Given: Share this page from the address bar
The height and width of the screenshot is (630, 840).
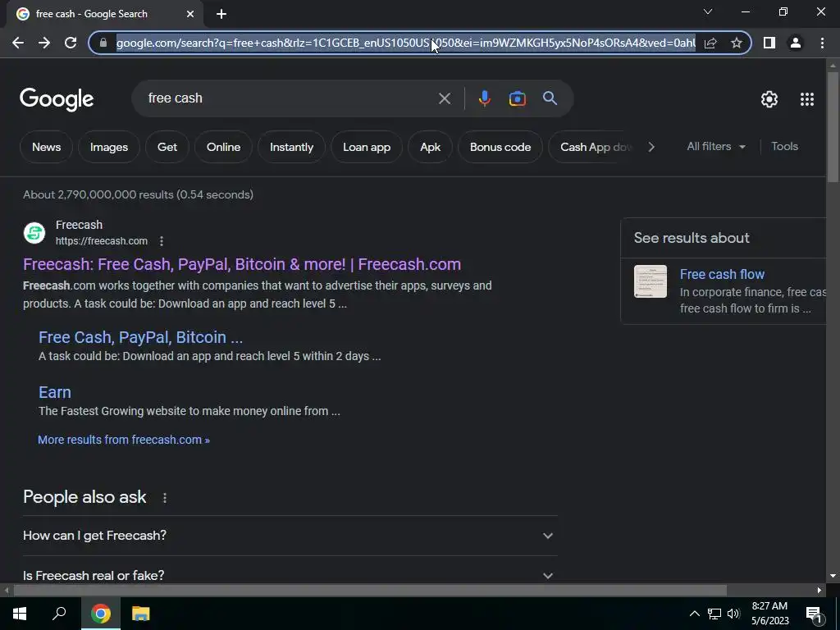Looking at the screenshot, I should click(710, 43).
